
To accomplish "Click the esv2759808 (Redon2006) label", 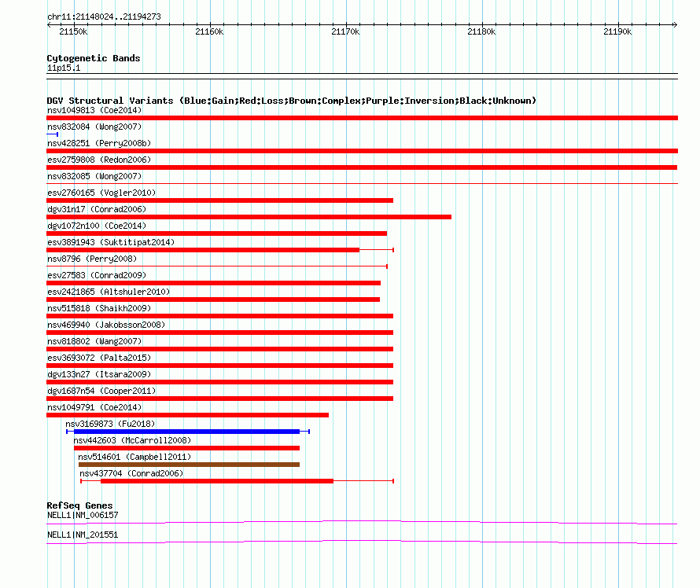I will tap(99, 160).
